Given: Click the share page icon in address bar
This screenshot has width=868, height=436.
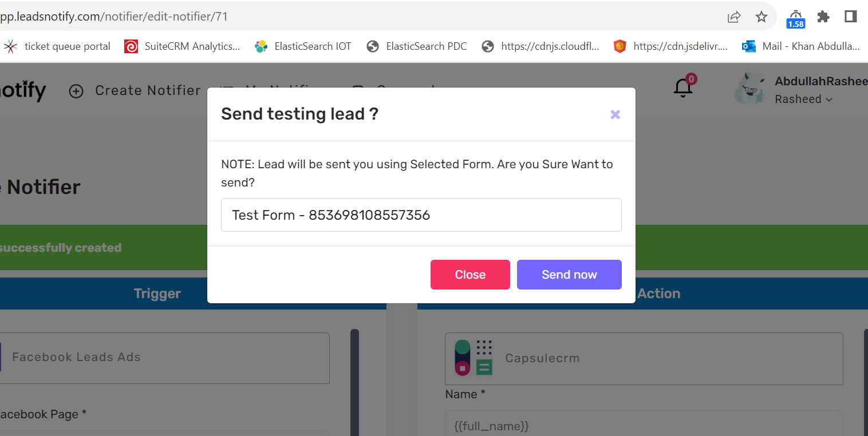Looking at the screenshot, I should click(734, 17).
